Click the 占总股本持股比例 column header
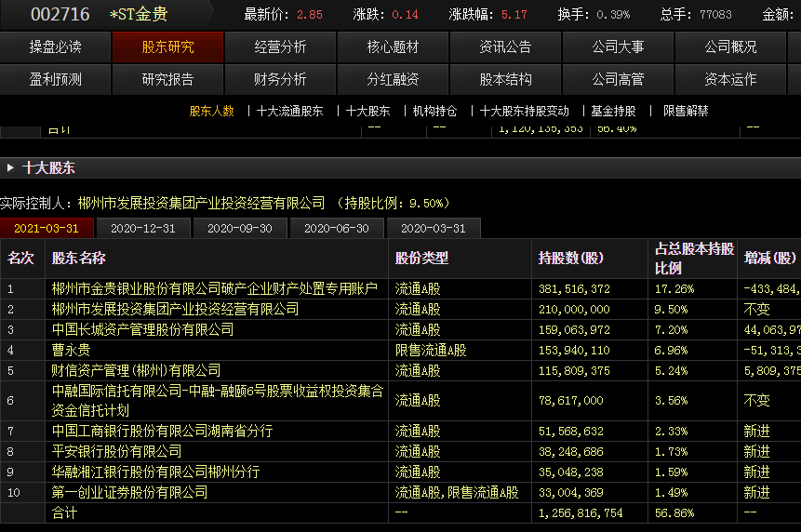The height and width of the screenshot is (532, 801). [694, 259]
